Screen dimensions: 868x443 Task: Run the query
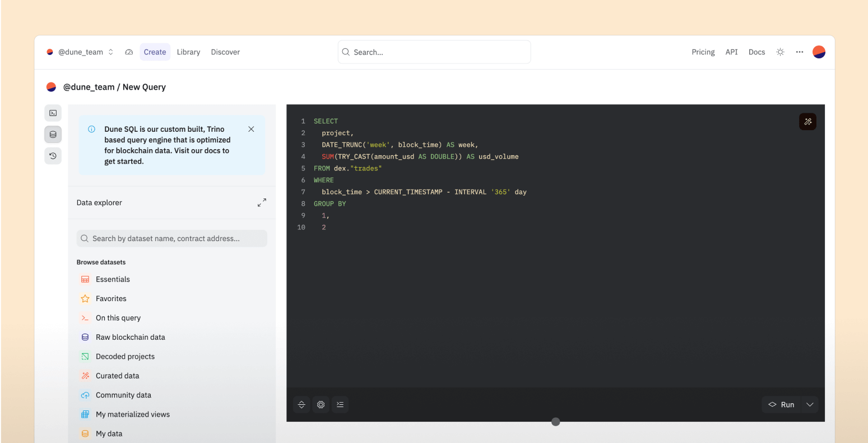click(x=781, y=404)
